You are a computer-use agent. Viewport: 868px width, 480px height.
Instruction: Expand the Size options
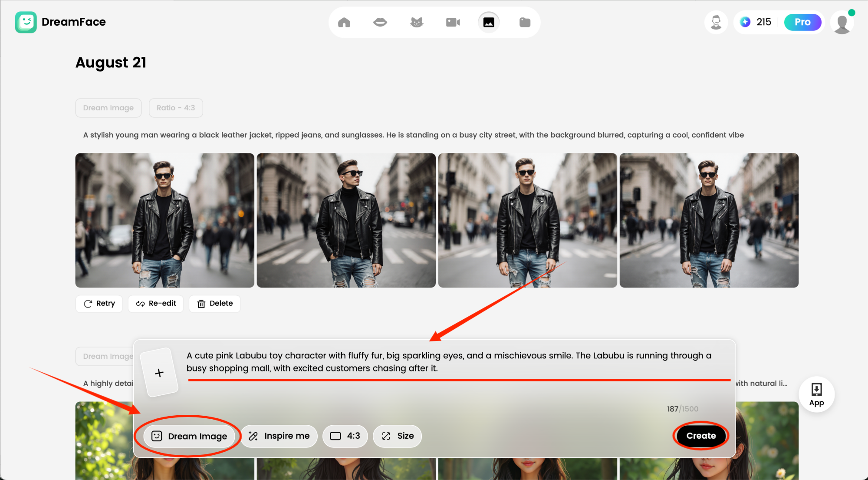397,436
